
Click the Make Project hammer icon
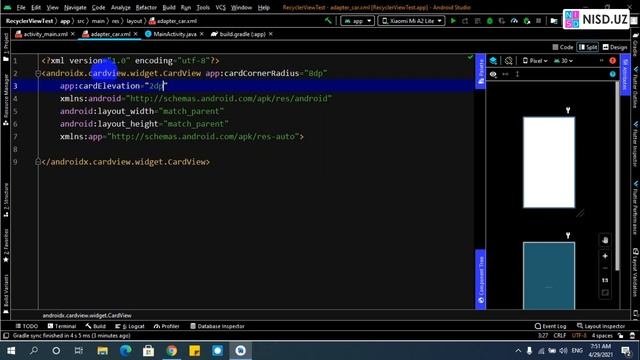[x=328, y=20]
